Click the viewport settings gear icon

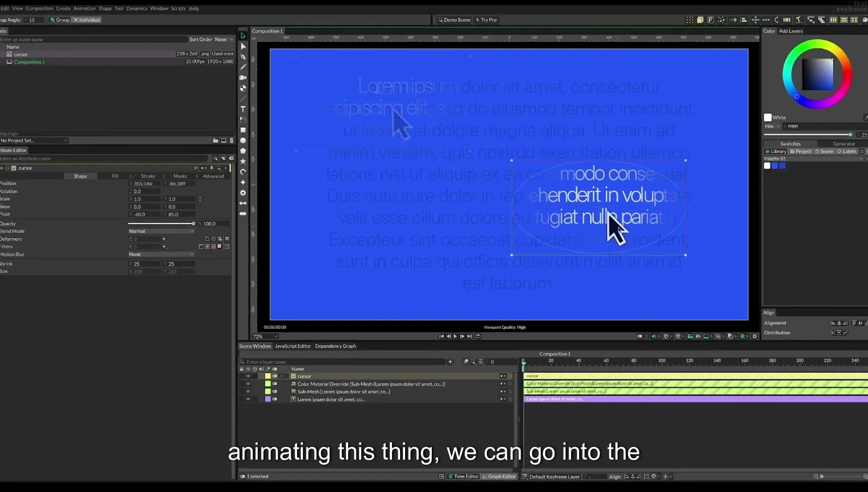tap(755, 336)
